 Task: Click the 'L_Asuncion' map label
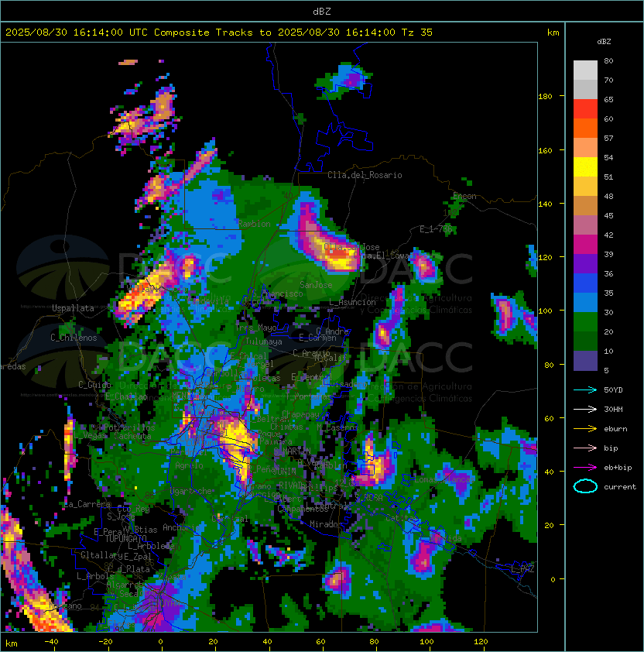(352, 302)
